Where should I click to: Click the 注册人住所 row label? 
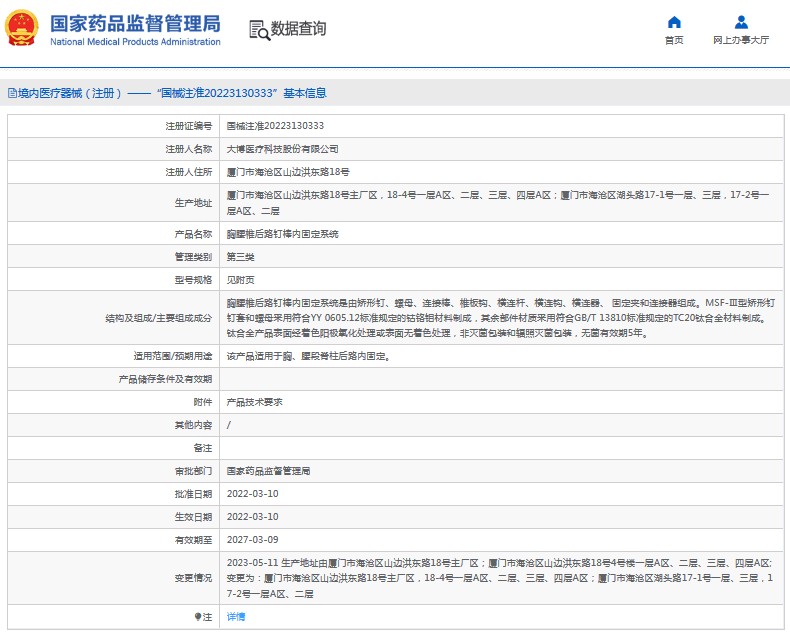click(188, 172)
